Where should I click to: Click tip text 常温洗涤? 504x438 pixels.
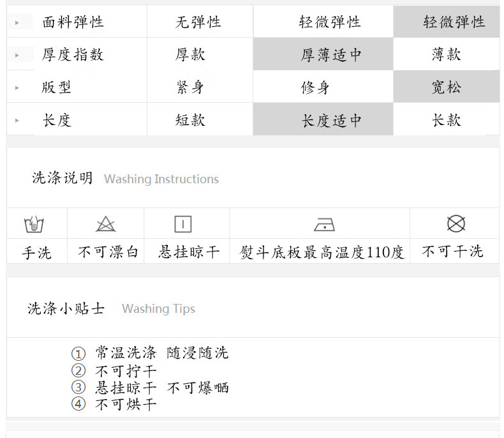coord(126,353)
